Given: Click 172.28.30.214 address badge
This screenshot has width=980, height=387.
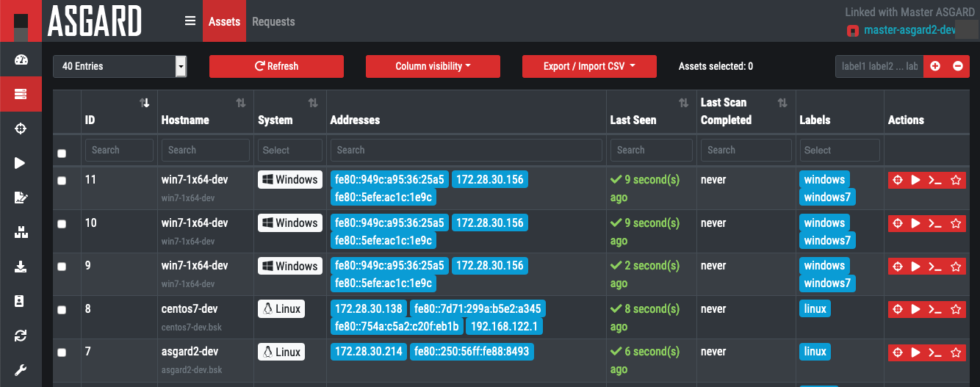Looking at the screenshot, I should [368, 352].
